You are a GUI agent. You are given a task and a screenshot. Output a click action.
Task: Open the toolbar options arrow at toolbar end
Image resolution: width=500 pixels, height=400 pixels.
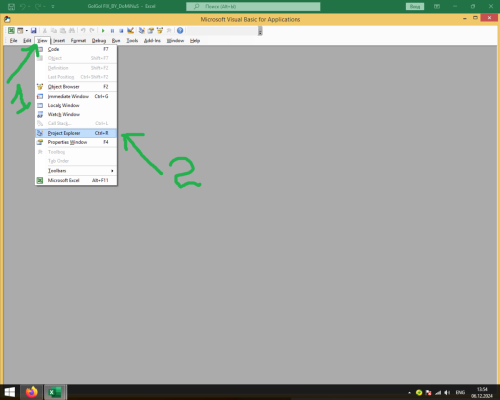[x=260, y=31]
